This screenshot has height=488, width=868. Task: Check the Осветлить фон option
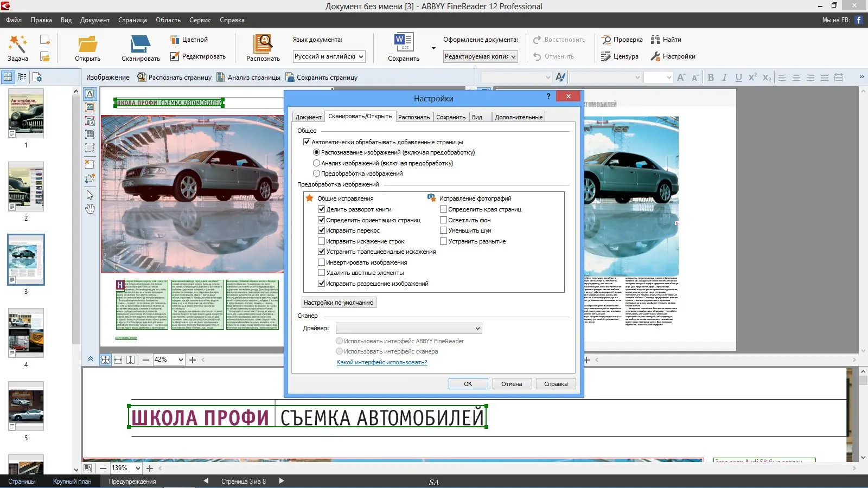coord(444,220)
